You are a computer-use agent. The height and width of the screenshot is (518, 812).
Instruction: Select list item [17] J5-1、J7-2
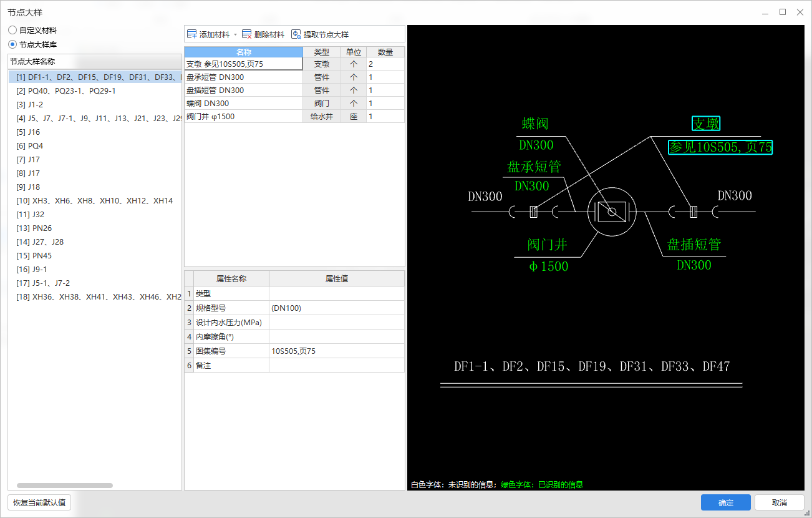tap(95, 283)
